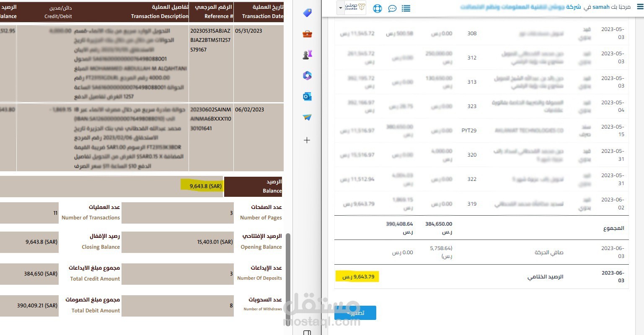Click the Total Credit Amount label
644x335 pixels.
point(95,279)
